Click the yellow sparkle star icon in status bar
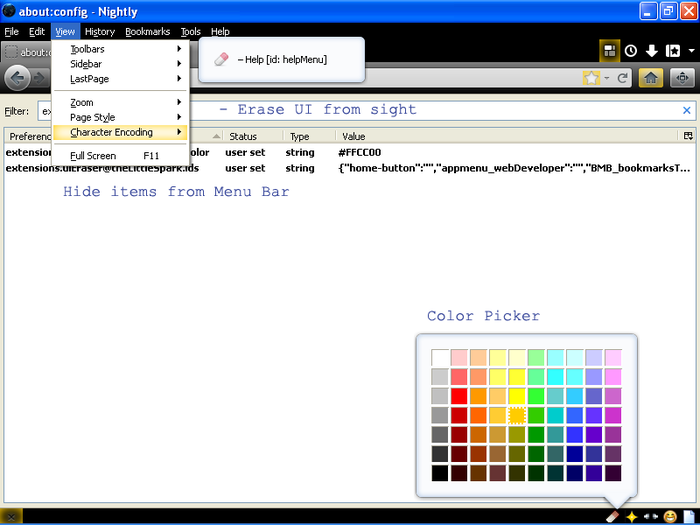700x525 pixels. click(631, 516)
